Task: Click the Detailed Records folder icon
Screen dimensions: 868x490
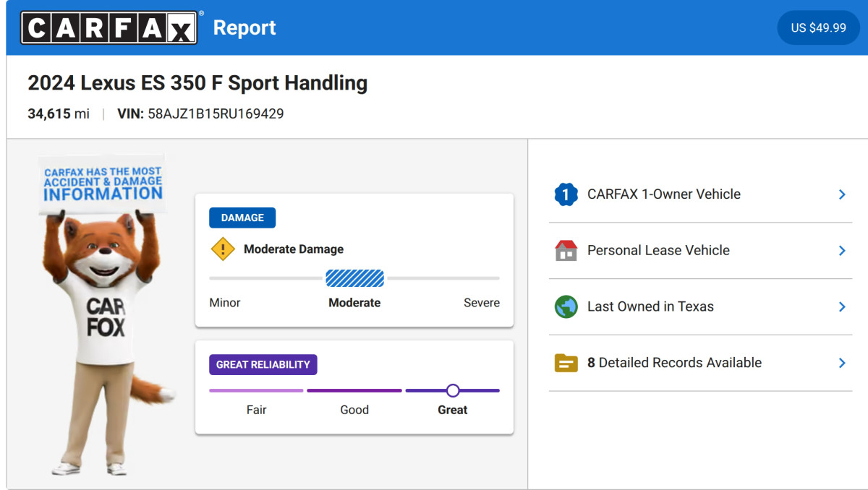Action: (566, 363)
